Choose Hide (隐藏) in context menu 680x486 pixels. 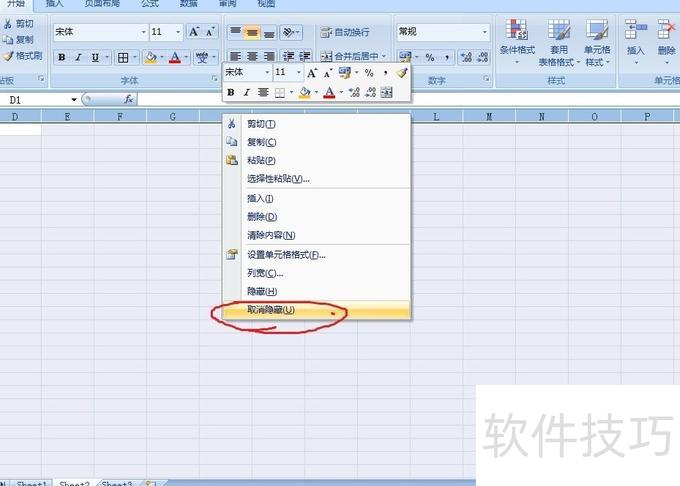click(x=317, y=291)
